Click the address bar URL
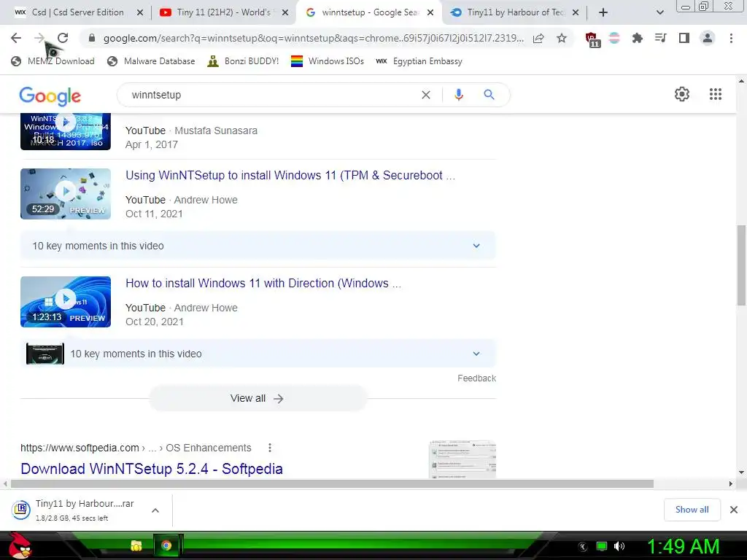This screenshot has height=560, width=747. (x=314, y=38)
